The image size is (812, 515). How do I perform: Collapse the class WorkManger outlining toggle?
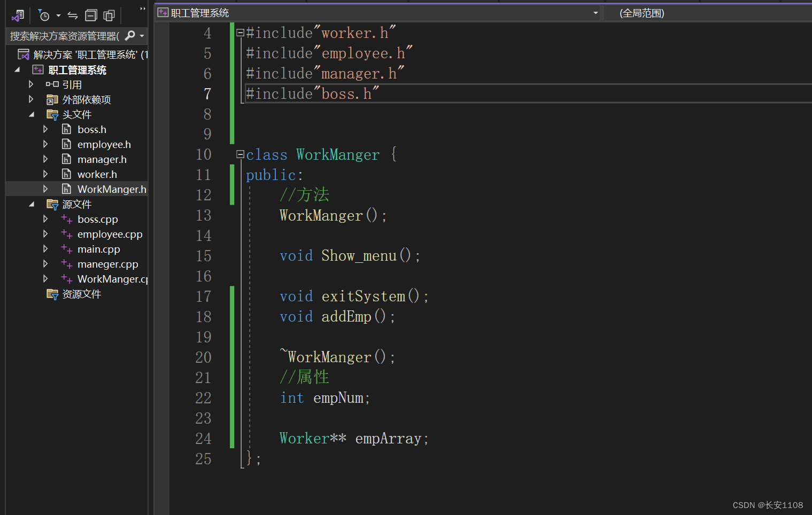coord(241,155)
